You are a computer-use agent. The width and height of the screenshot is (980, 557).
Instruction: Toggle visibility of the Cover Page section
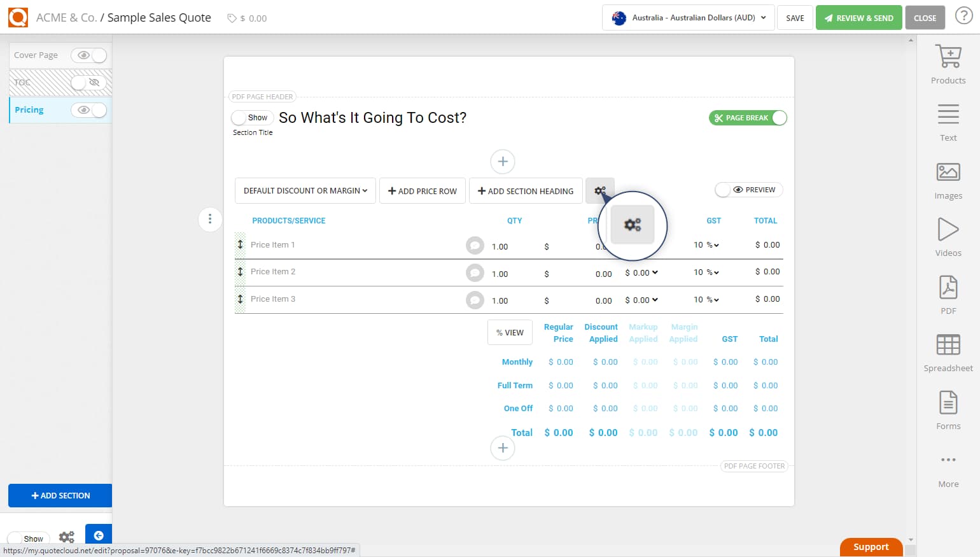[x=89, y=55]
